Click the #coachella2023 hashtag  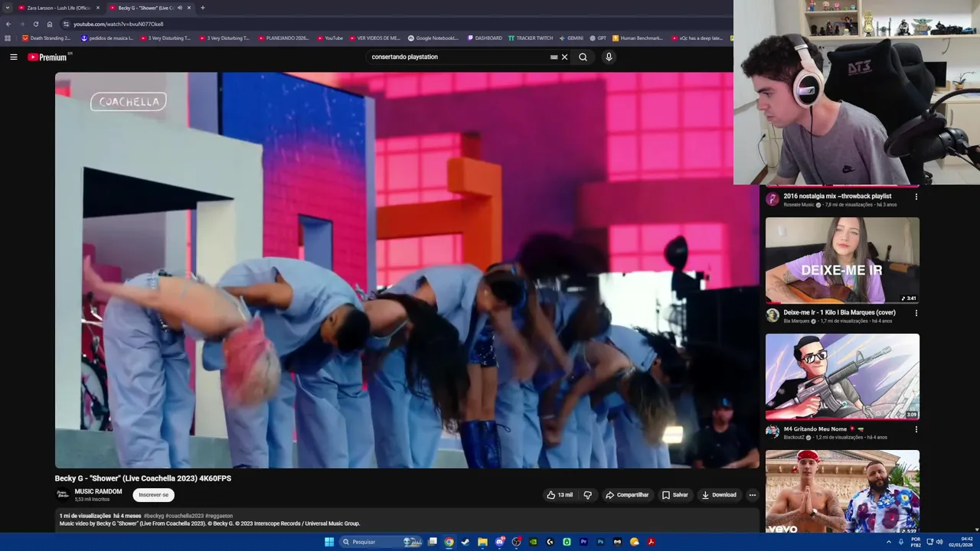(185, 516)
